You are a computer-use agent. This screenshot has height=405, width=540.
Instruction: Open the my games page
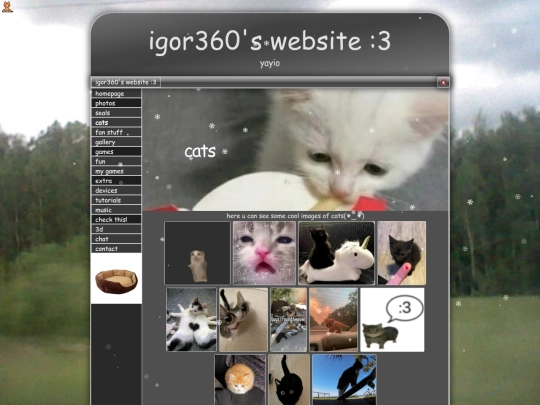(116, 171)
